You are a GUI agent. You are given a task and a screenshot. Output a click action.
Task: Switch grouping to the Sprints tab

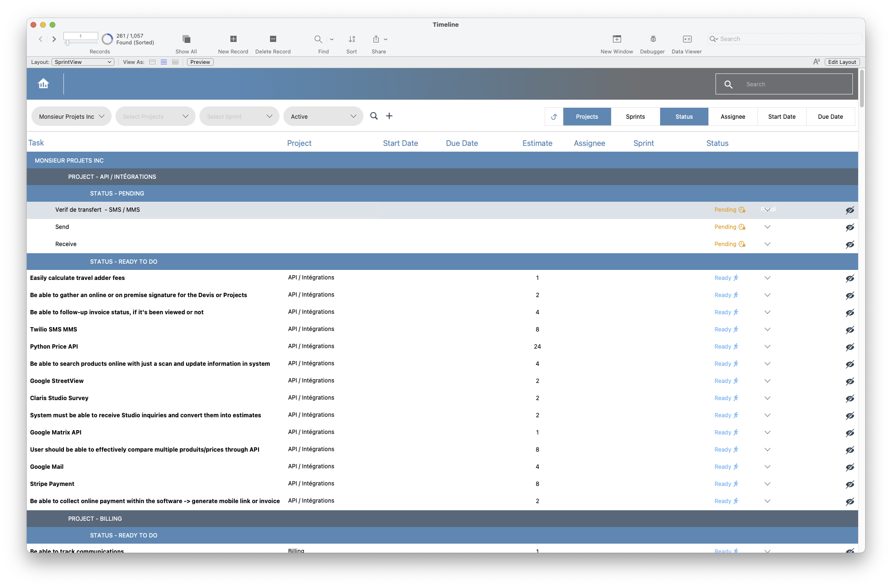click(635, 116)
